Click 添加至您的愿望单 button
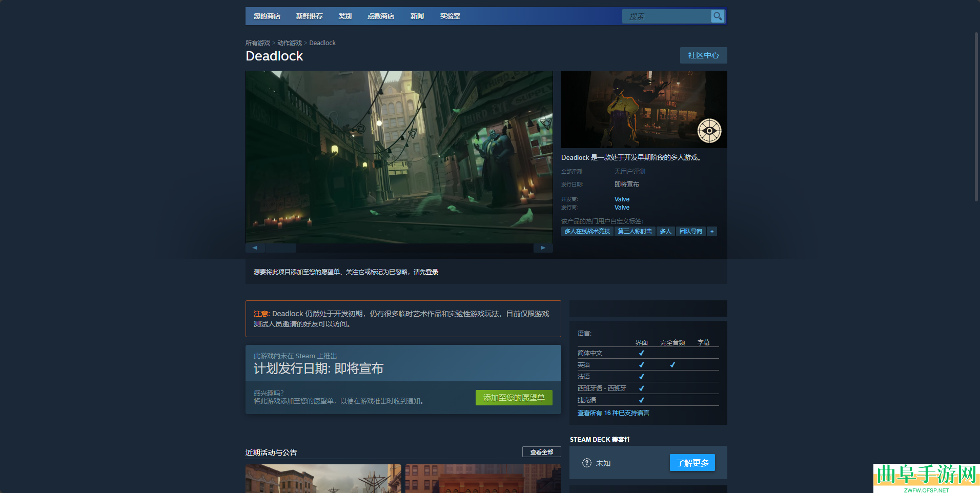This screenshot has height=493, width=980. (x=514, y=397)
